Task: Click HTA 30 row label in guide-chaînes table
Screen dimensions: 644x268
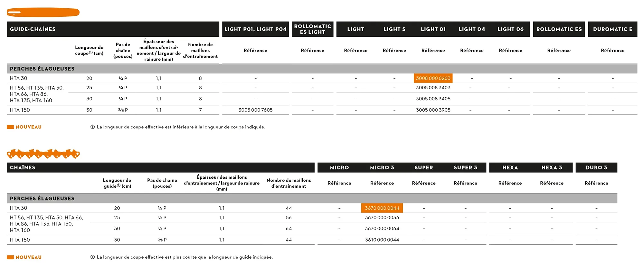Action: tap(18, 78)
